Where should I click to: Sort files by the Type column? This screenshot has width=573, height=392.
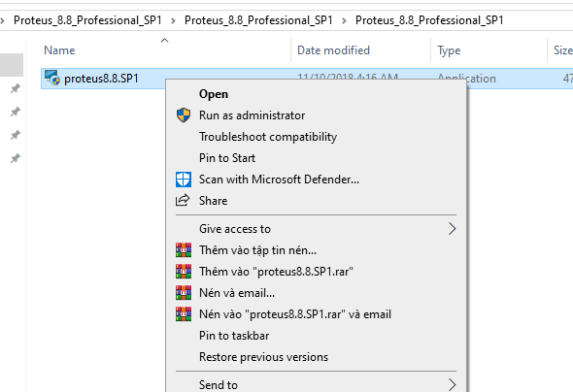click(449, 50)
